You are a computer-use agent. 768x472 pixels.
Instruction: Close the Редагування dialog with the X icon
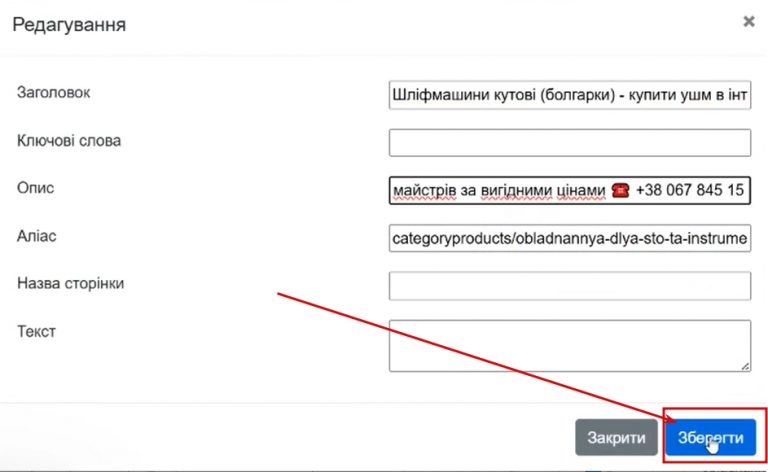[x=748, y=22]
